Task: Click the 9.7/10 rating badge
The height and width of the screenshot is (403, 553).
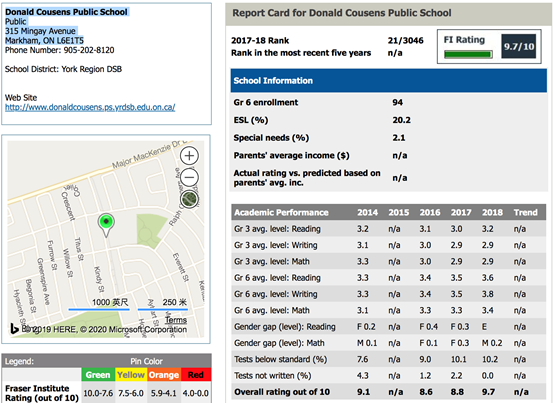Action: pyautogui.click(x=519, y=46)
